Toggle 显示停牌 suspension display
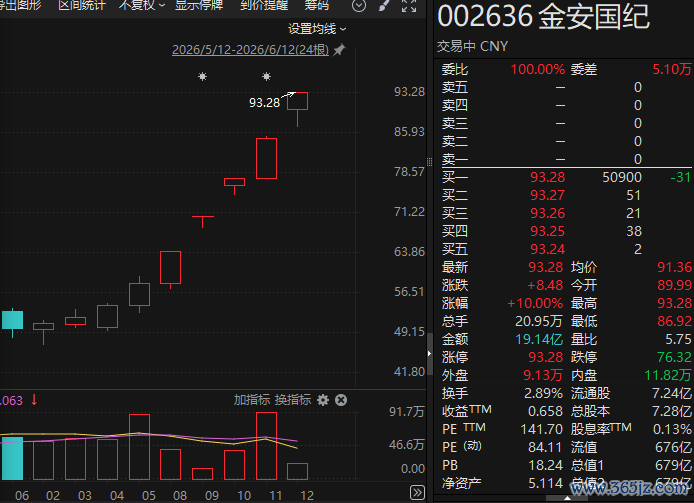 (x=199, y=5)
